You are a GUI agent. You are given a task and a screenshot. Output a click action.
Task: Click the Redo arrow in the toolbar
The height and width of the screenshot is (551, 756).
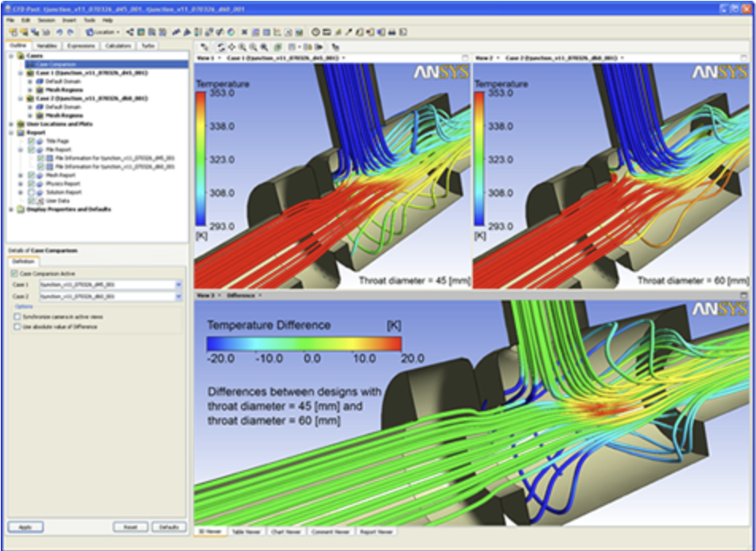click(x=71, y=32)
